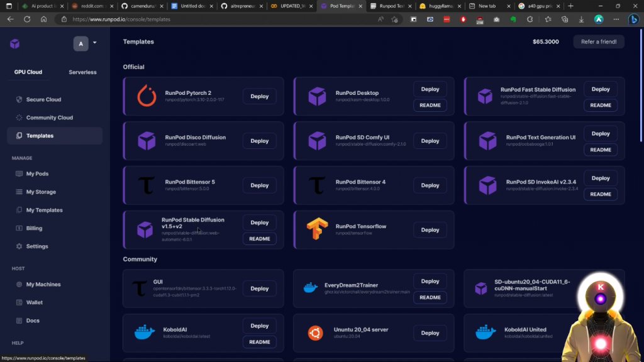Click the browser refresh icon
The width and height of the screenshot is (644, 362).
pos(27,19)
